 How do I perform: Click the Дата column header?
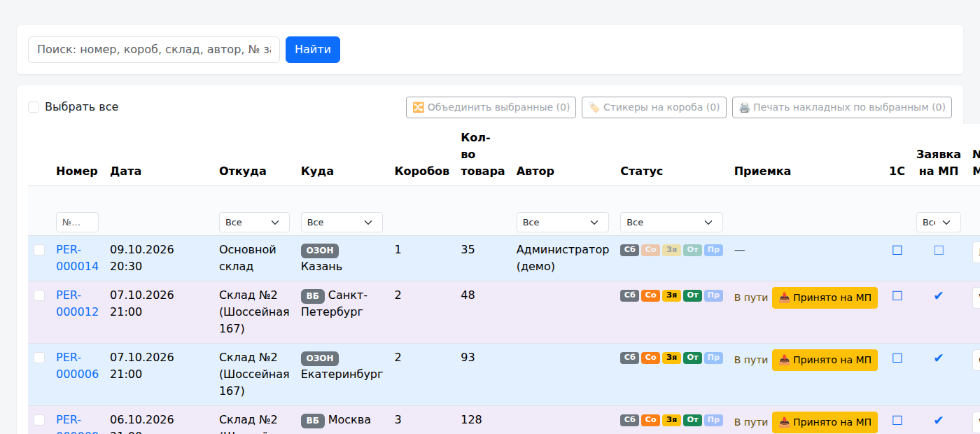point(126,171)
